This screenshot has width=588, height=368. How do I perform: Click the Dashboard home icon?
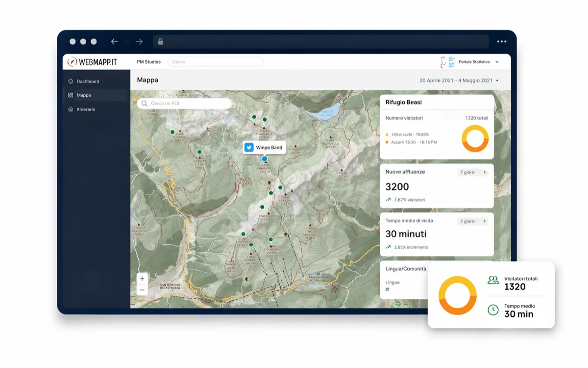click(x=71, y=81)
